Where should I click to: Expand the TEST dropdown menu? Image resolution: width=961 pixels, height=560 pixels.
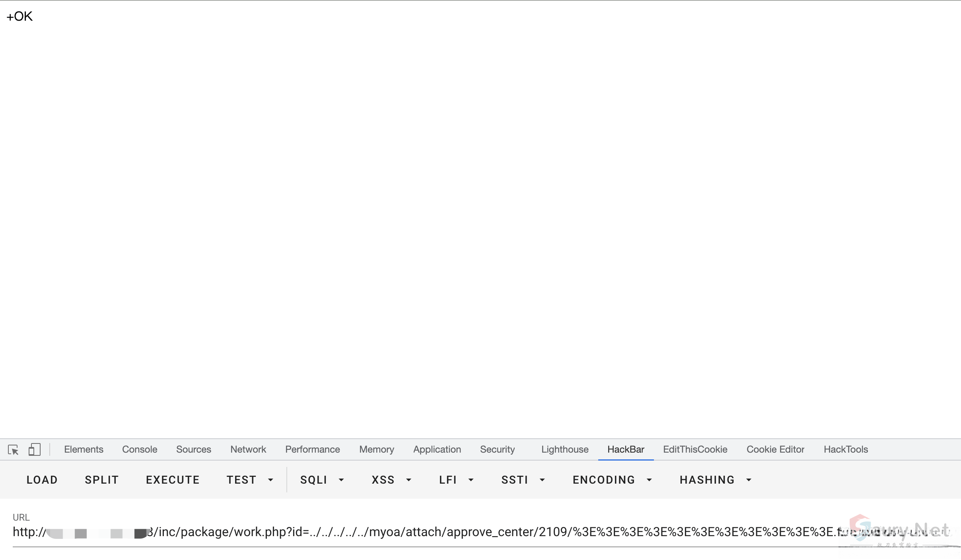click(x=250, y=480)
